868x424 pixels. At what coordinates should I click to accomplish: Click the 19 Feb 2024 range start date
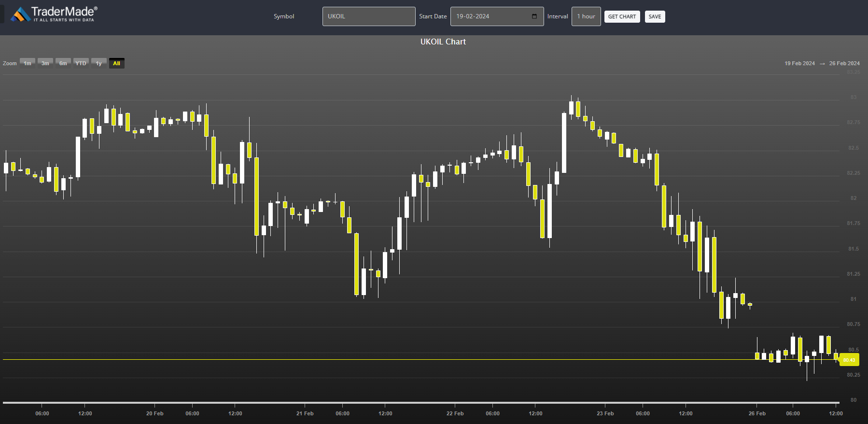(x=799, y=63)
